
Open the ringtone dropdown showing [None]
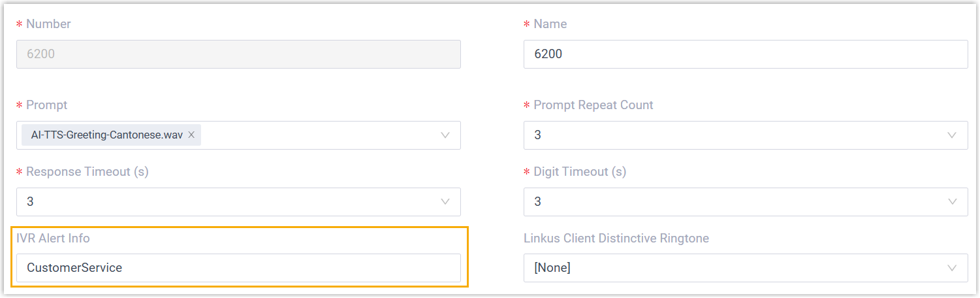point(731,268)
